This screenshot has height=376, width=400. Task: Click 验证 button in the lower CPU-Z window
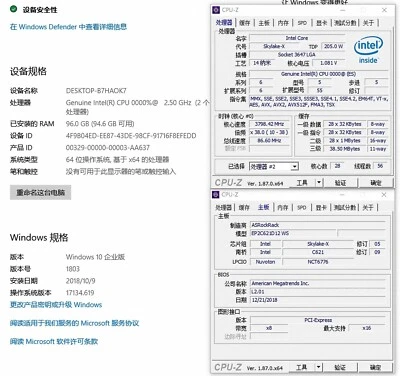pyautogui.click(x=340, y=367)
